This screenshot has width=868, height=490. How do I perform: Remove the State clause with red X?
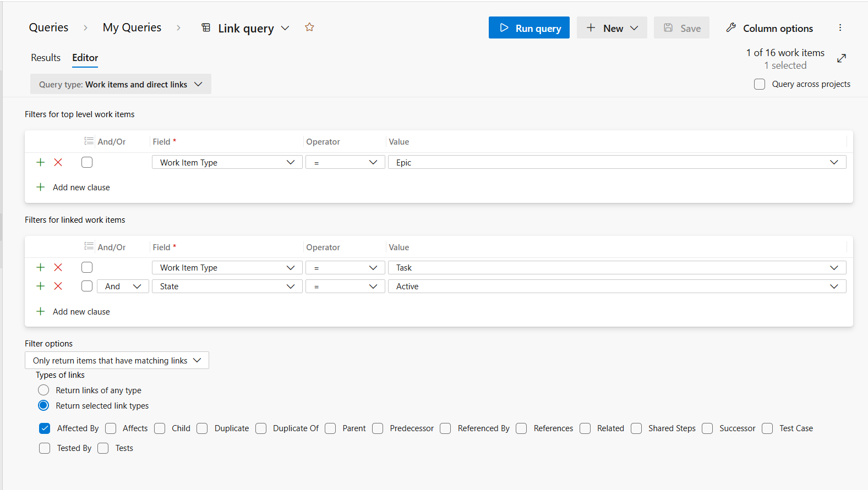coord(58,286)
